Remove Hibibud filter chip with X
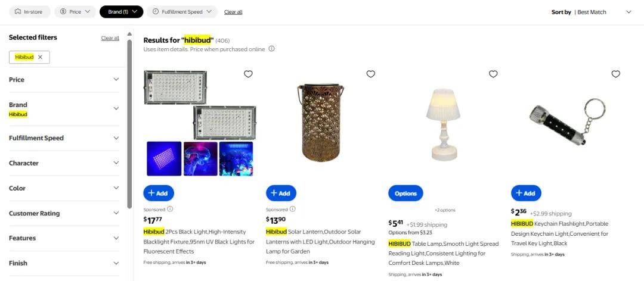 point(40,57)
